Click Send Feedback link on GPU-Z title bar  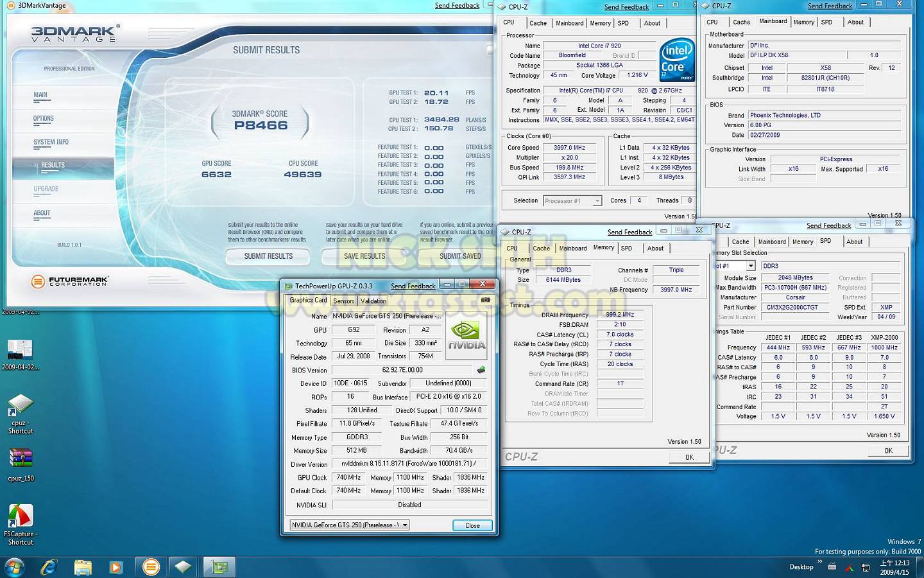(x=413, y=286)
